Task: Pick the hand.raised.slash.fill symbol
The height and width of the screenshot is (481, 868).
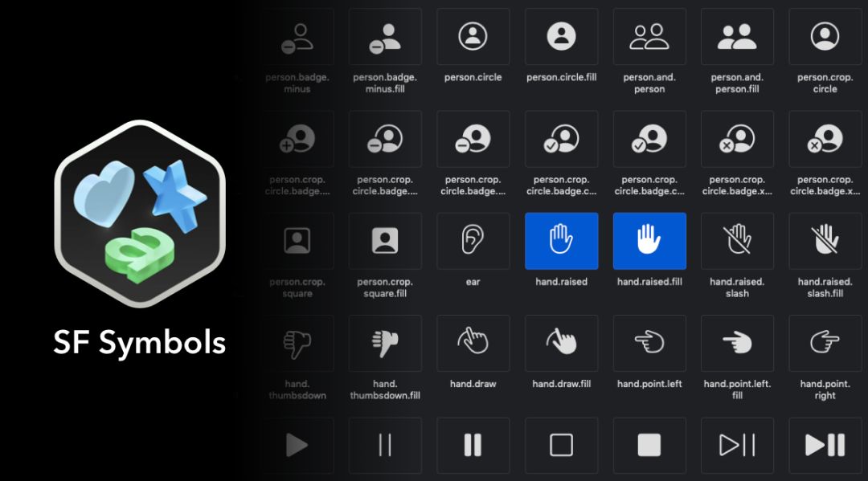Action: click(x=825, y=241)
